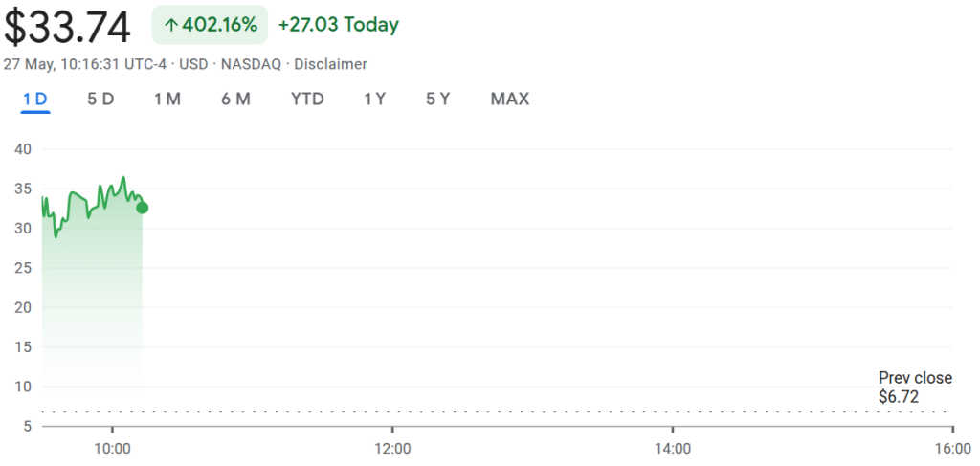Image resolution: width=980 pixels, height=466 pixels.
Task: Select the YTD range tab
Action: coord(307,99)
